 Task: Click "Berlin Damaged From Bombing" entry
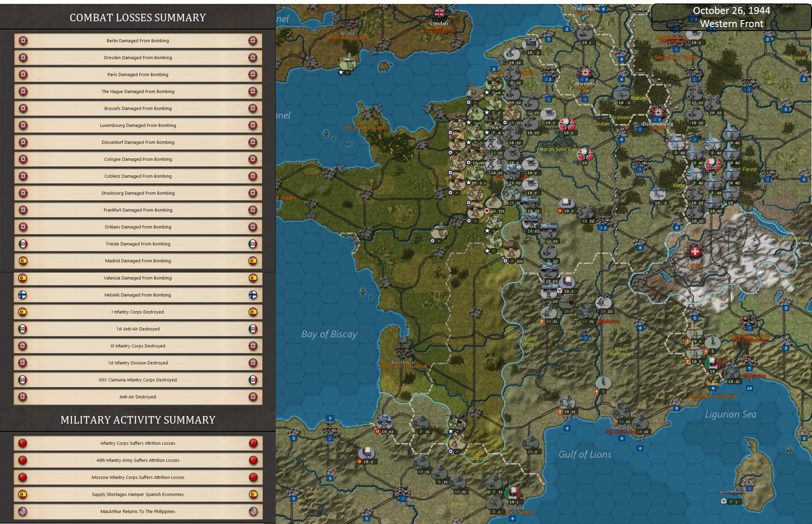[x=138, y=41]
